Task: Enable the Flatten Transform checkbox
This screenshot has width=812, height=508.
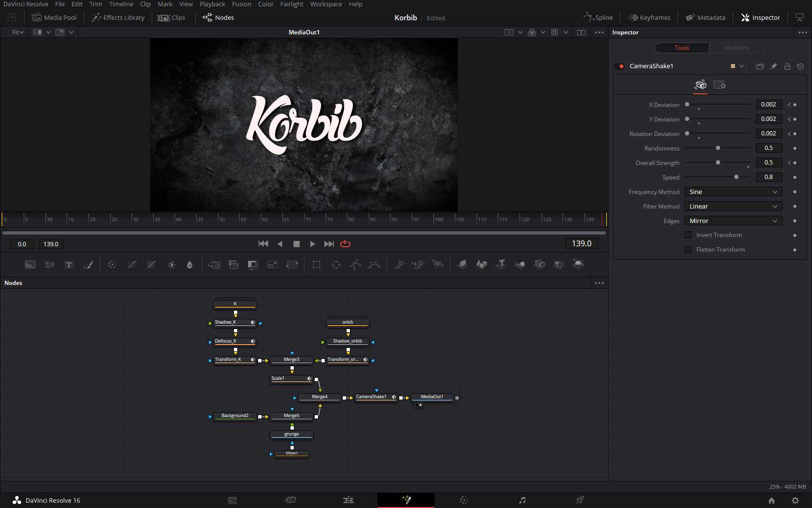Action: click(x=688, y=250)
